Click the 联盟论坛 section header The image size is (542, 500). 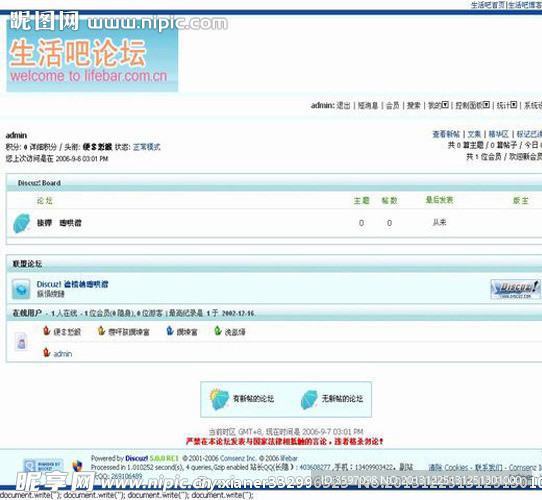[x=27, y=264]
